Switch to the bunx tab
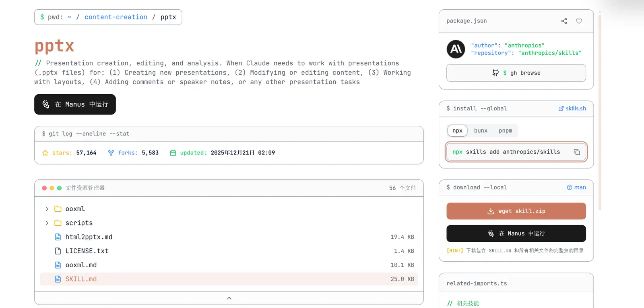644x308 pixels. click(x=481, y=131)
